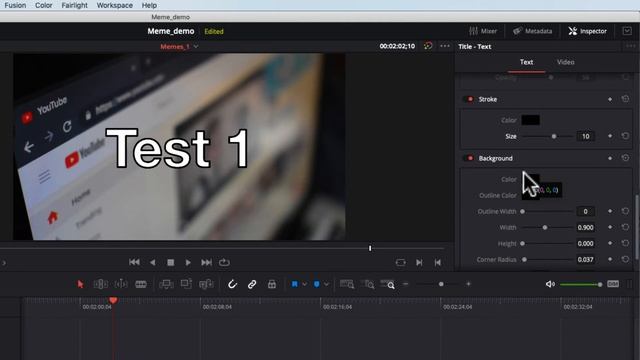
Task: Open the Fairlight menu
Action: point(74,5)
